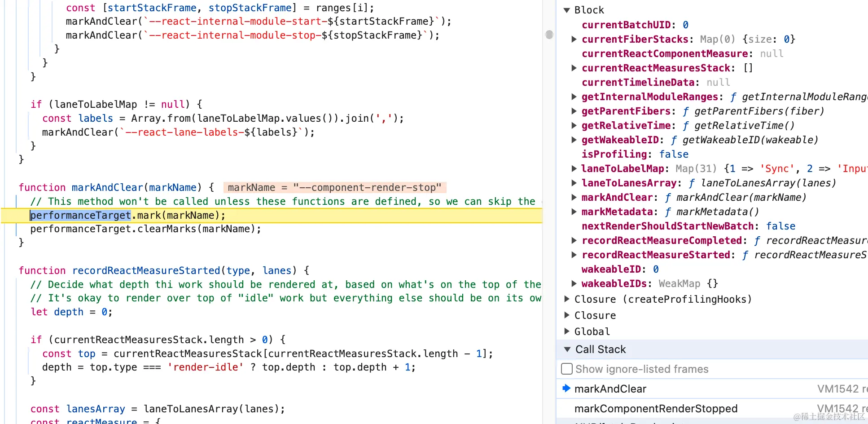Enable Show ignore-listed frames checkbox
The height and width of the screenshot is (424, 868).
(567, 369)
